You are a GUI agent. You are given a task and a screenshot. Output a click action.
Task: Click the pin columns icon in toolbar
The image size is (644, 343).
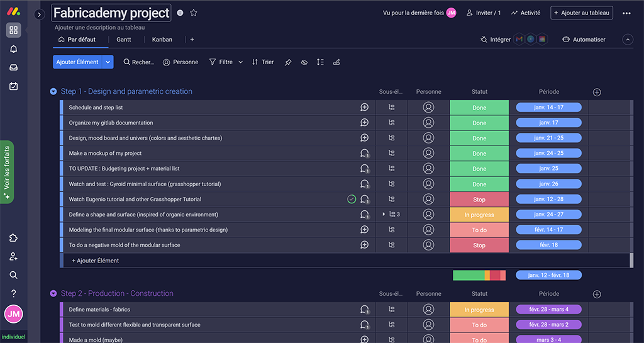coord(288,62)
